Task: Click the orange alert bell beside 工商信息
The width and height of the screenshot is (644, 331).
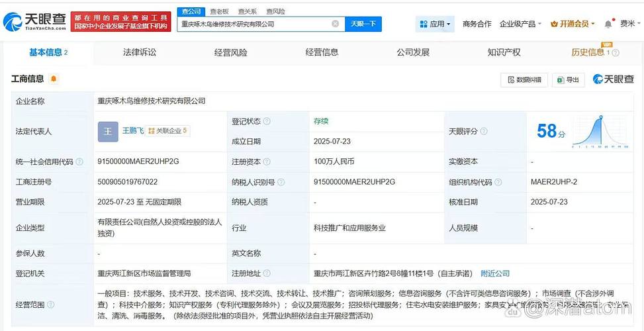Action: tap(54, 79)
